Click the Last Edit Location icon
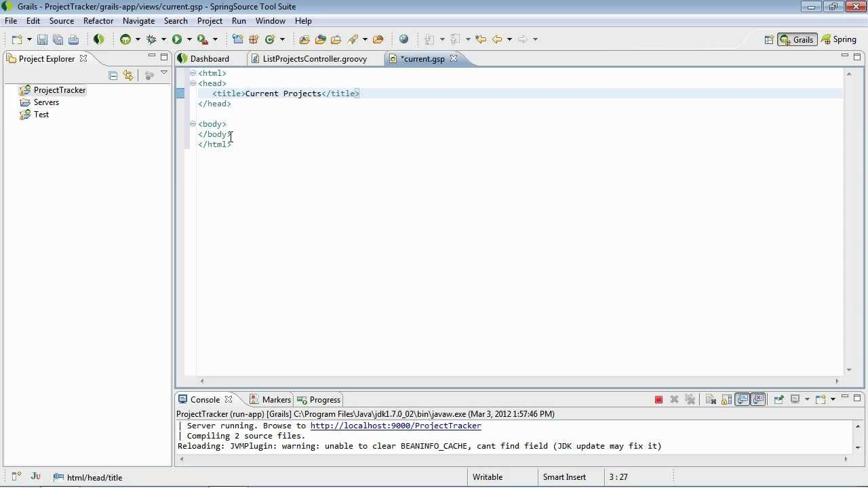Image resolution: width=868 pixels, height=488 pixels. pyautogui.click(x=481, y=39)
